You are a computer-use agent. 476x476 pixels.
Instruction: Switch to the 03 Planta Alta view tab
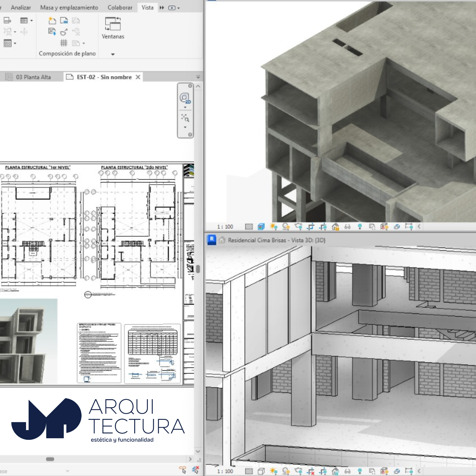[x=33, y=77]
